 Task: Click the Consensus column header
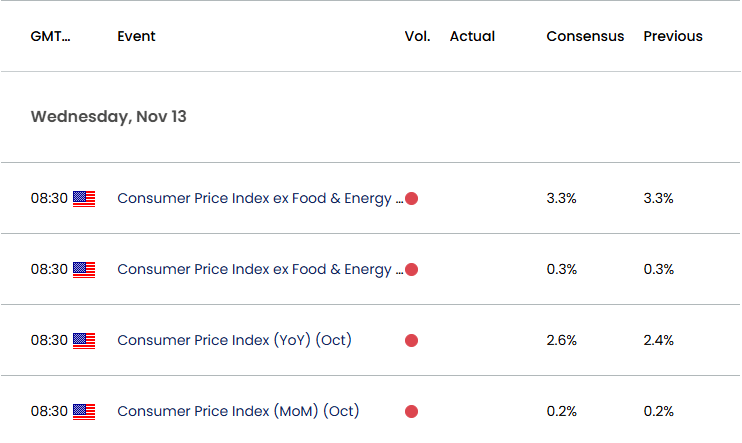pyautogui.click(x=585, y=36)
